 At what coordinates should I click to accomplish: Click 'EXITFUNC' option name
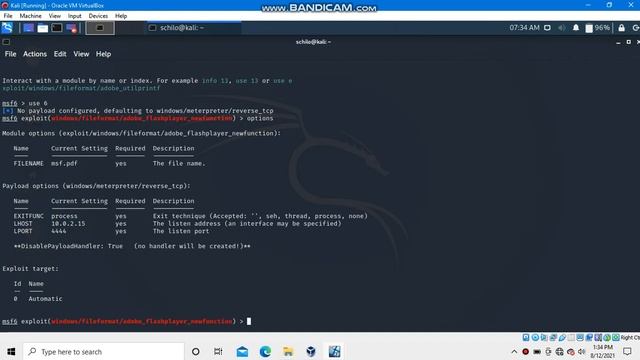(x=29, y=216)
